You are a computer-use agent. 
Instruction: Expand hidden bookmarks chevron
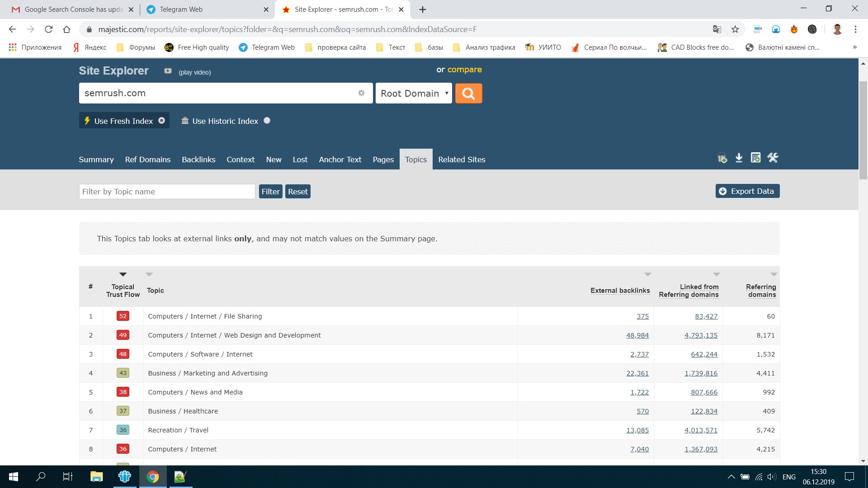(854, 47)
